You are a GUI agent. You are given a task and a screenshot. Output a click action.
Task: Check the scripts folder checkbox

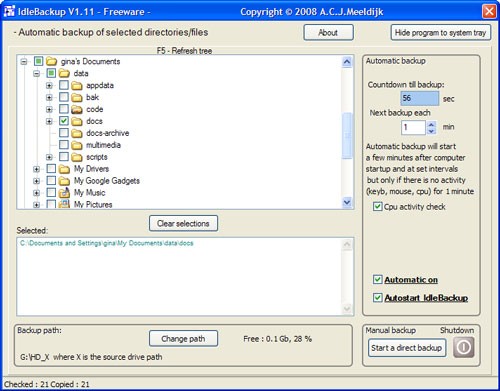[x=64, y=157]
